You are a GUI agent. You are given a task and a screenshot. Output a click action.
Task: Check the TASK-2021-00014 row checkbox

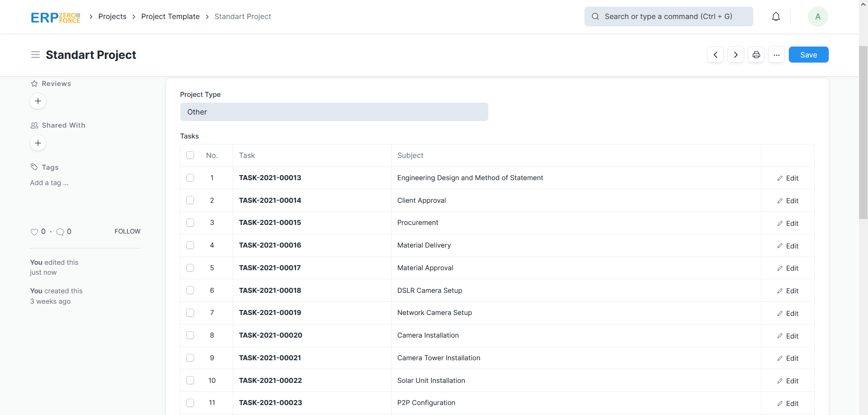(x=190, y=200)
